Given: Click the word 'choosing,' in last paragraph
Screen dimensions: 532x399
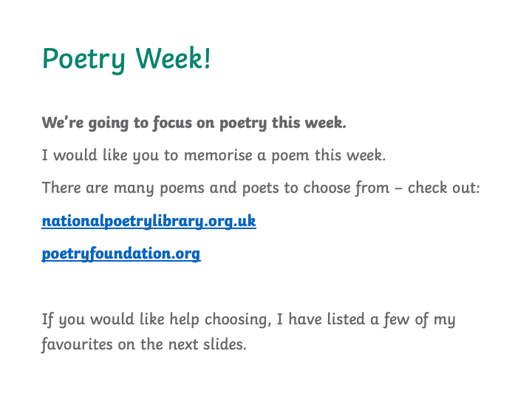Looking at the screenshot, I should coord(238,320).
